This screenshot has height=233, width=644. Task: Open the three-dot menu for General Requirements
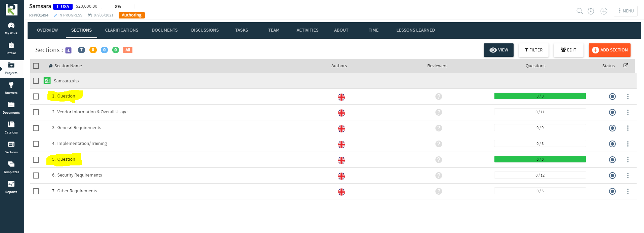628,128
